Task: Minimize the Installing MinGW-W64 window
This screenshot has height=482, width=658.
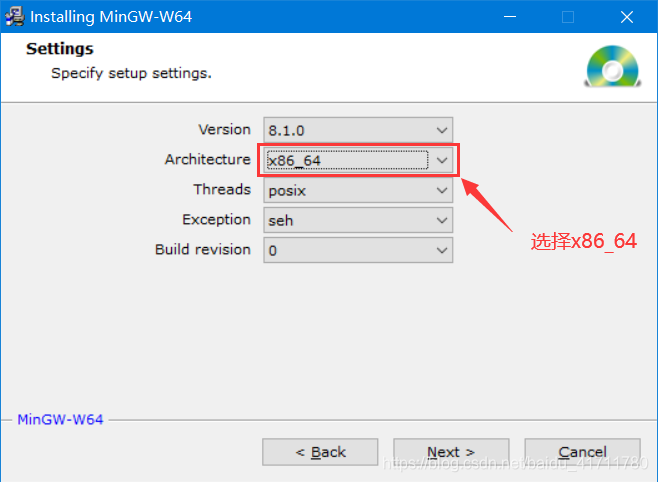Action: (510, 17)
